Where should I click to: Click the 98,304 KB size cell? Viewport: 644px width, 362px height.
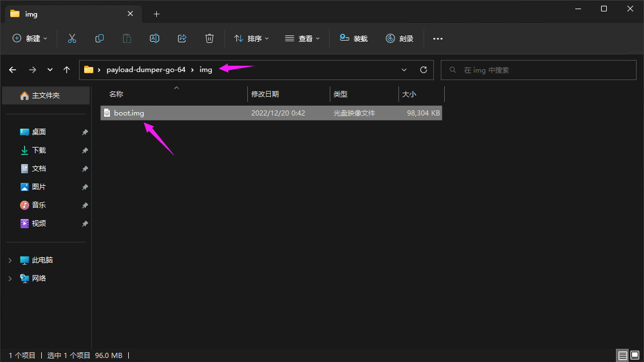tap(423, 113)
